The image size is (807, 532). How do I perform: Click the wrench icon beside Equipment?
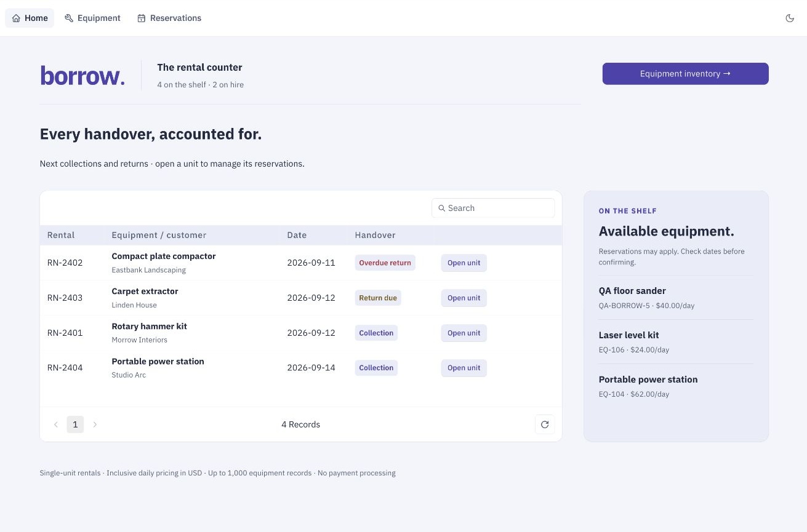(69, 18)
